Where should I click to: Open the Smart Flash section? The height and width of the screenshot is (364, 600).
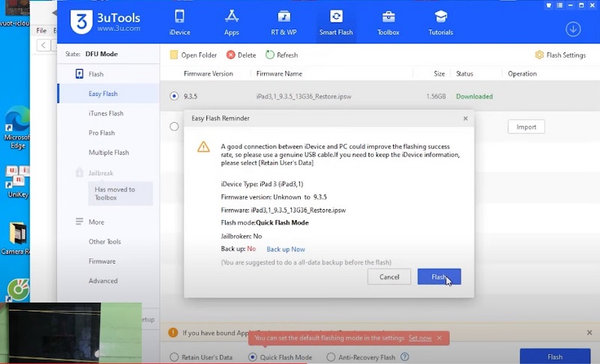(x=336, y=23)
